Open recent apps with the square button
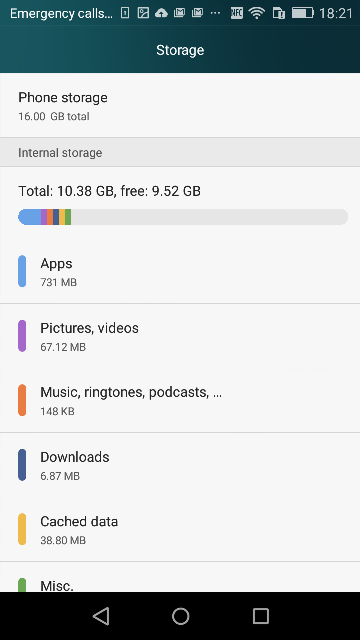 click(x=260, y=616)
